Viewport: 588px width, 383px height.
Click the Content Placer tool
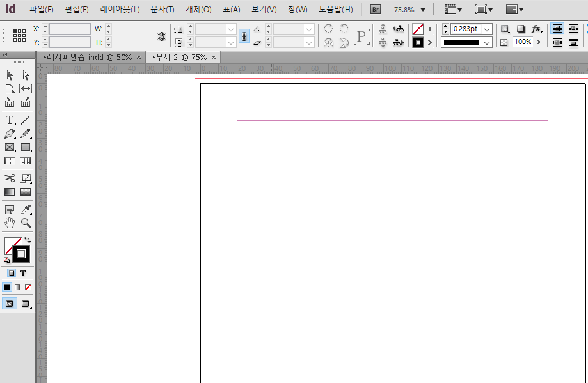(x=26, y=102)
